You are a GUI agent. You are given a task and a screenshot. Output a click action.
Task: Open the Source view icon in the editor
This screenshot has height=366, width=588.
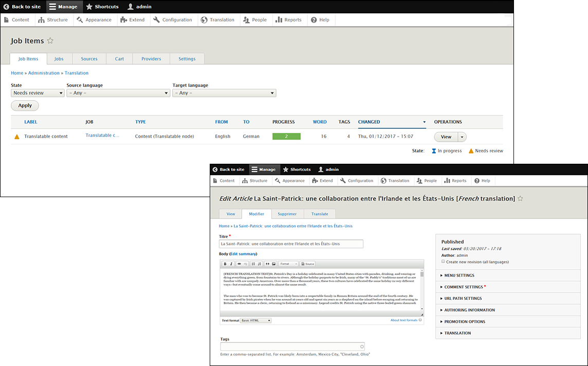point(307,263)
